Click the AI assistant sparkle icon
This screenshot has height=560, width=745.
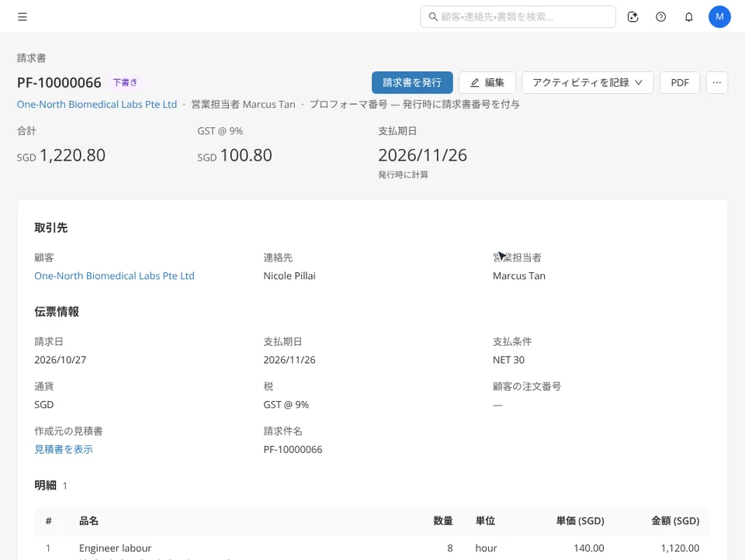[633, 17]
